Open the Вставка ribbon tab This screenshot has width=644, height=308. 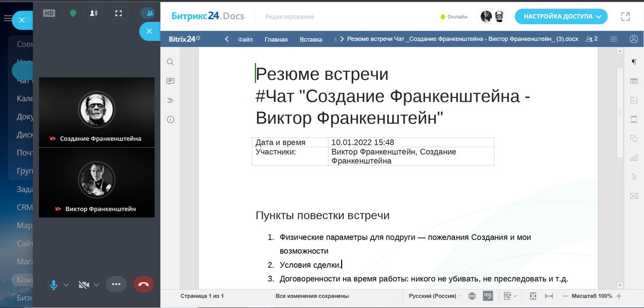pyautogui.click(x=311, y=39)
